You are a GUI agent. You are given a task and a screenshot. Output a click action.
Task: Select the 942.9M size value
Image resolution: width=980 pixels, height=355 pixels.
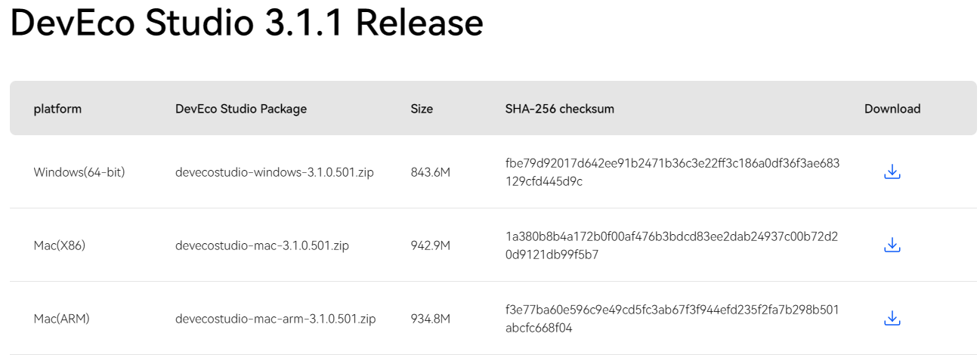coord(430,245)
